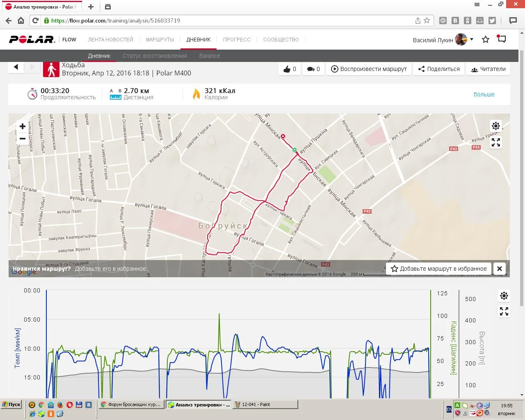Expand the training chart to fullscreen
Image resolution: width=525 pixels, height=420 pixels.
(x=504, y=312)
